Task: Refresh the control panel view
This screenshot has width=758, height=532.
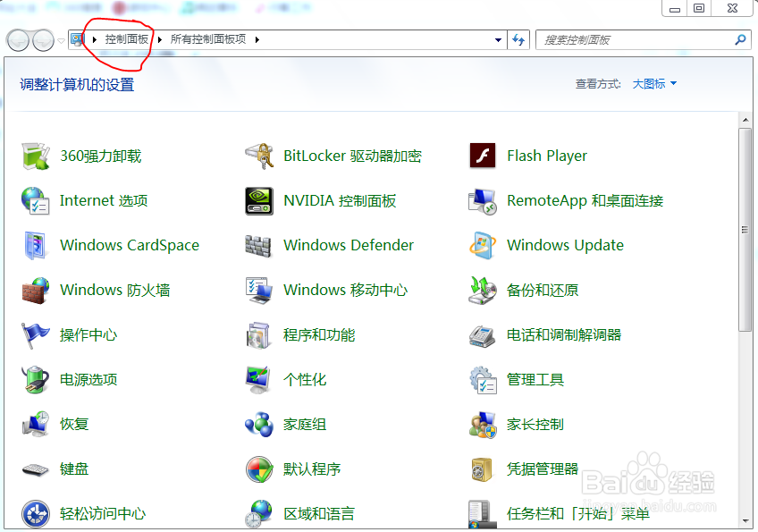Action: pyautogui.click(x=518, y=39)
